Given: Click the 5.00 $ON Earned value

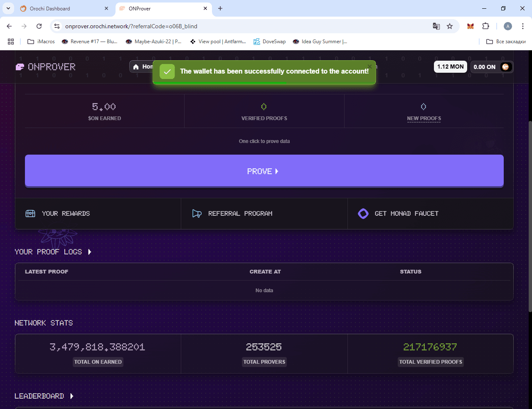Looking at the screenshot, I should pyautogui.click(x=104, y=107).
